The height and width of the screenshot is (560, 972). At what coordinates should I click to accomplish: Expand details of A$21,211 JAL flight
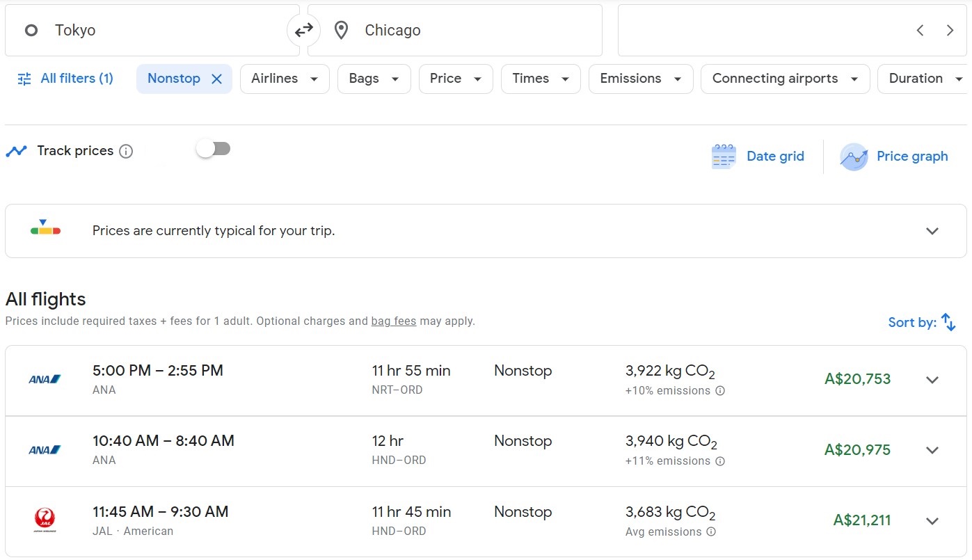coord(932,521)
